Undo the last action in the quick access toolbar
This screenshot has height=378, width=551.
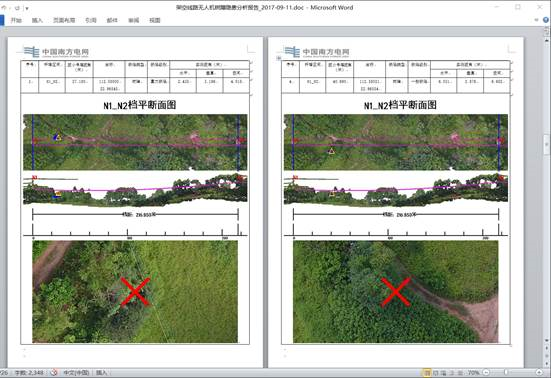click(x=4, y=7)
